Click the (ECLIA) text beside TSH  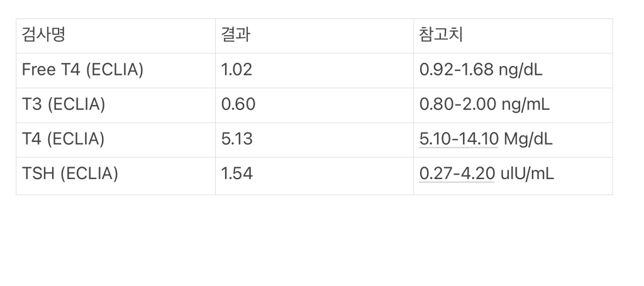[89, 173]
